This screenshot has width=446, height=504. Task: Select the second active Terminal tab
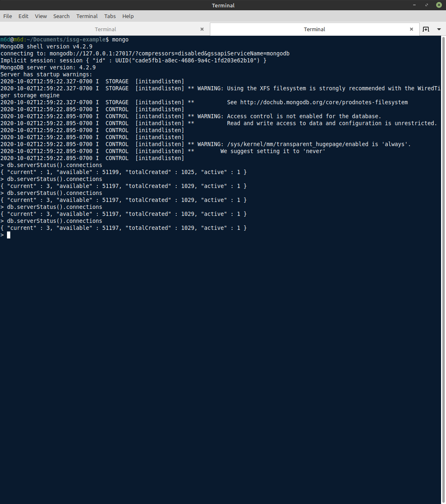[315, 29]
